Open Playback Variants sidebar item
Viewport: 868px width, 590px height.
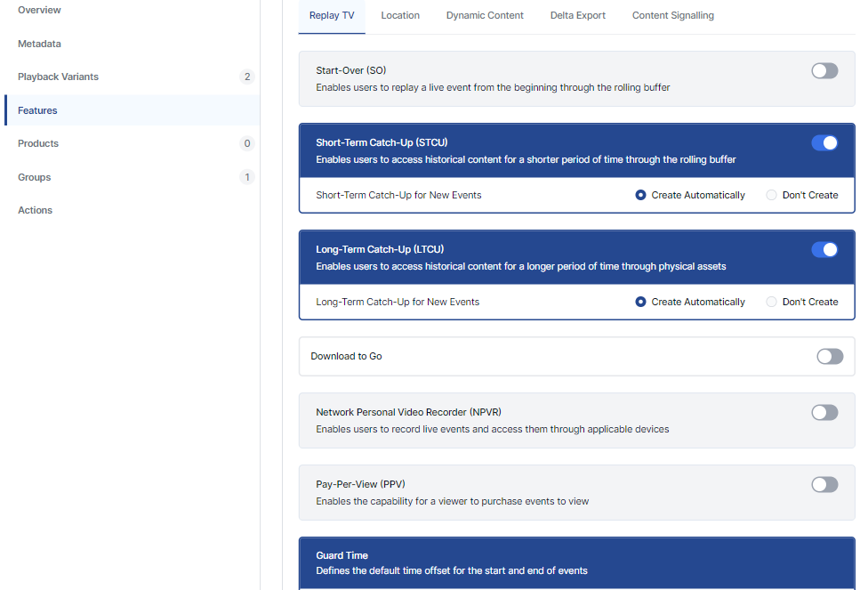click(58, 77)
